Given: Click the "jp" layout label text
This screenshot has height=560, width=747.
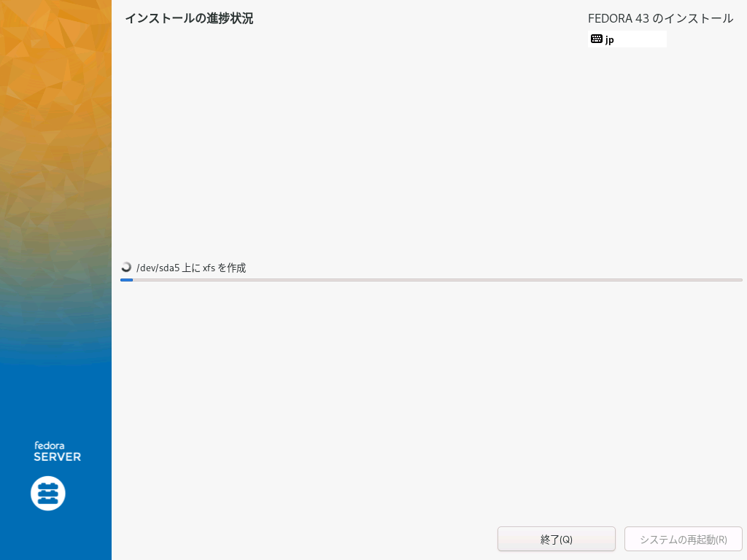Looking at the screenshot, I should tap(610, 40).
